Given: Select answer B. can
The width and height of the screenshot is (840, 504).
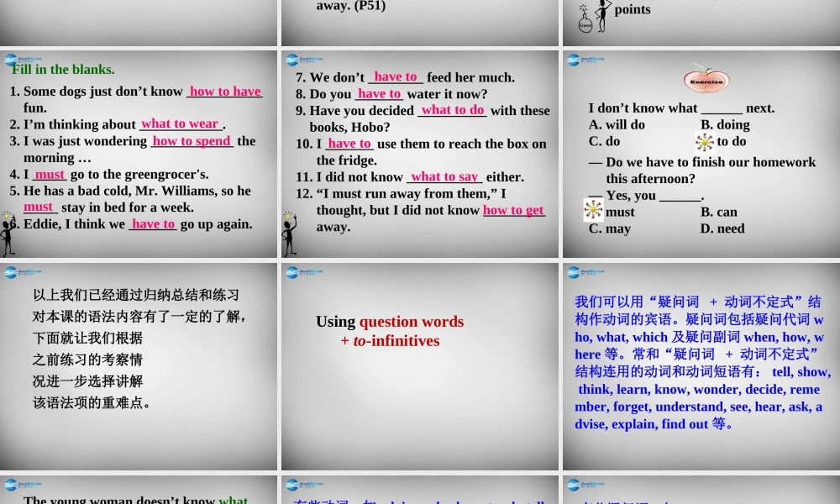Looking at the screenshot, I should [718, 212].
